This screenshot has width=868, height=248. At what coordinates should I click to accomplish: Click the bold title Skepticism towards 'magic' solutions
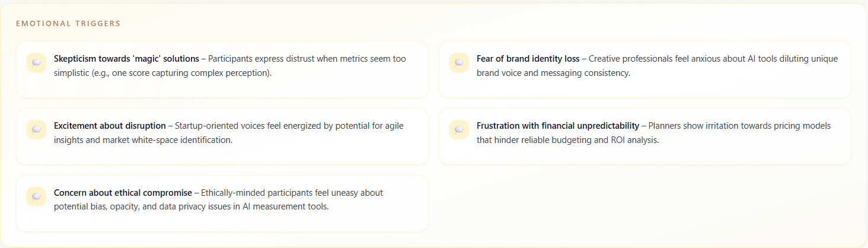[x=126, y=59]
